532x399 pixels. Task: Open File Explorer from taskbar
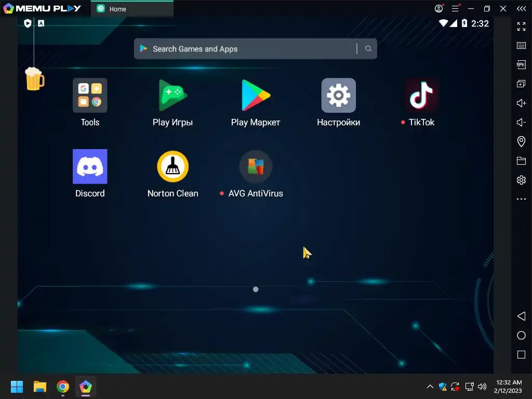pos(39,387)
